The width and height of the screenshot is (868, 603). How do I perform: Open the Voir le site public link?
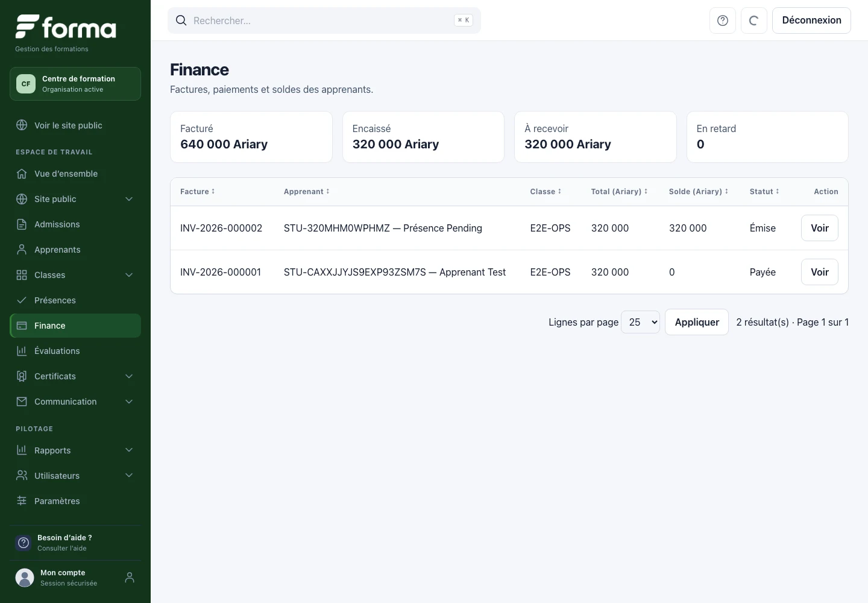pos(75,125)
